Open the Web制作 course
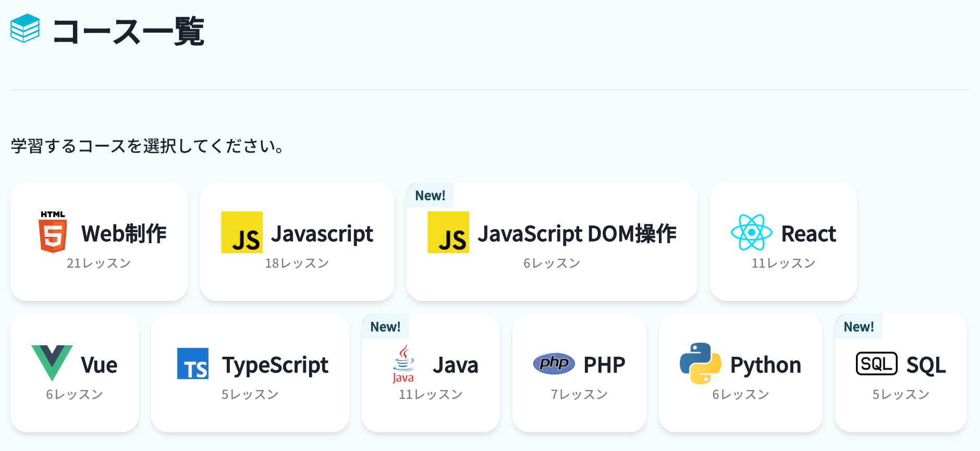 coord(124,233)
